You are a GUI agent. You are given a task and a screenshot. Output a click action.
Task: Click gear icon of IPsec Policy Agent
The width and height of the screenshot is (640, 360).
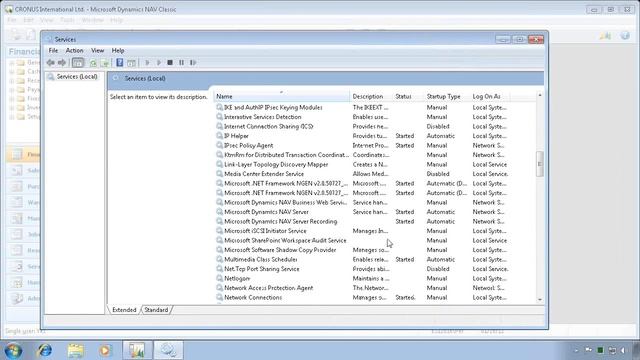220,145
